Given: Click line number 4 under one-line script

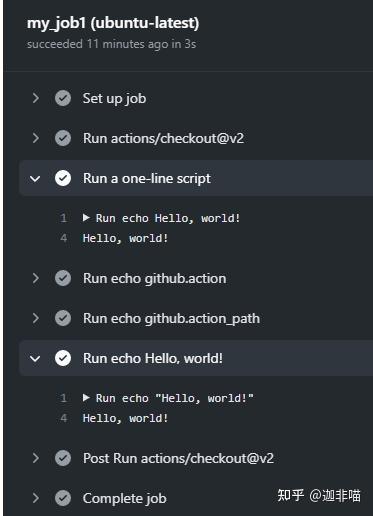Looking at the screenshot, I should coord(63,238).
